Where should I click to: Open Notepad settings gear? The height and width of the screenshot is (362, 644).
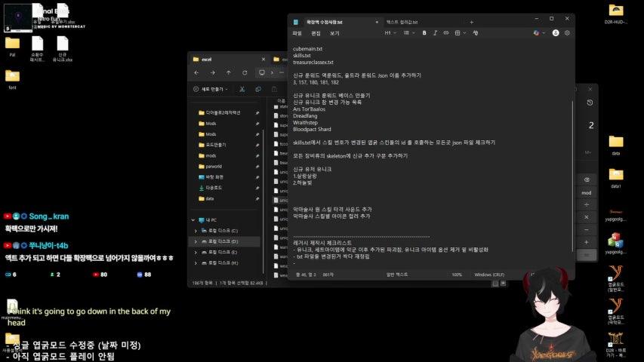(567, 33)
